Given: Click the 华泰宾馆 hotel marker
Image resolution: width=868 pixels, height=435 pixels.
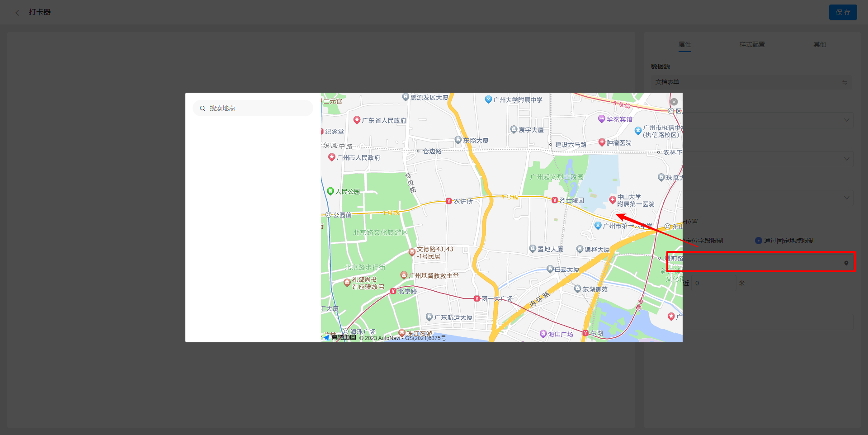Looking at the screenshot, I should coord(601,119).
